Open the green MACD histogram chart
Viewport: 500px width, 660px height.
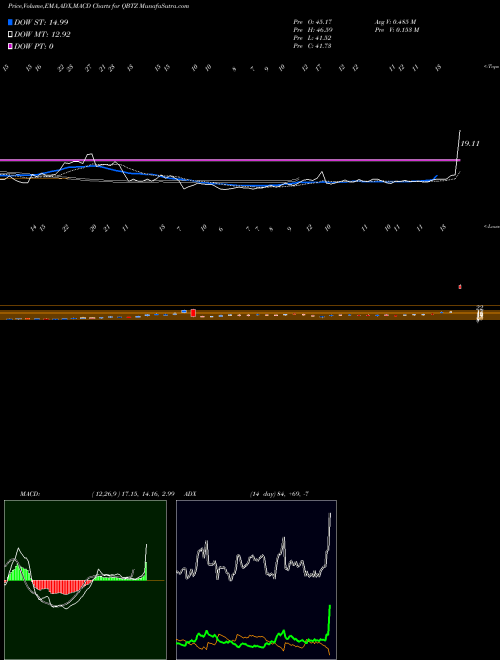[85, 580]
